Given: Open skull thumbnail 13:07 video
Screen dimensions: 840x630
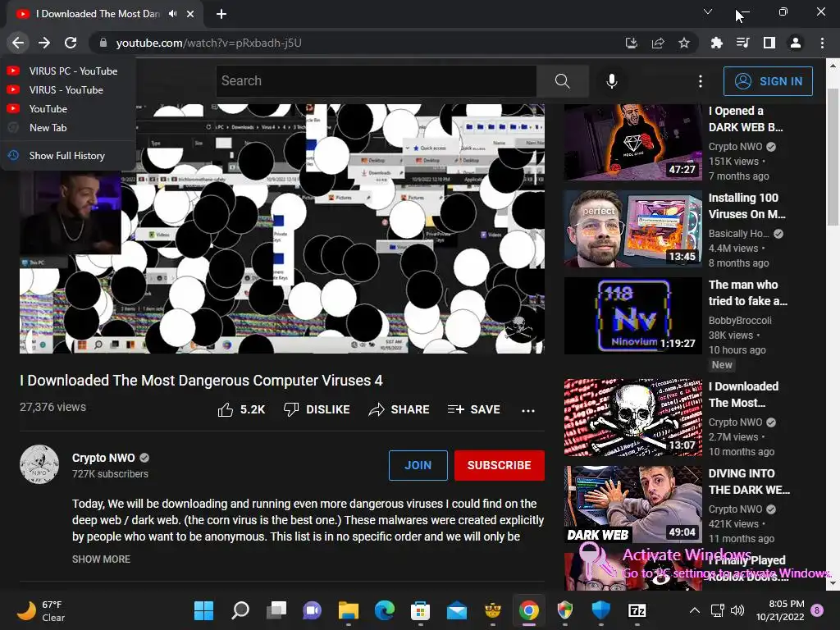Looking at the screenshot, I should 632,418.
